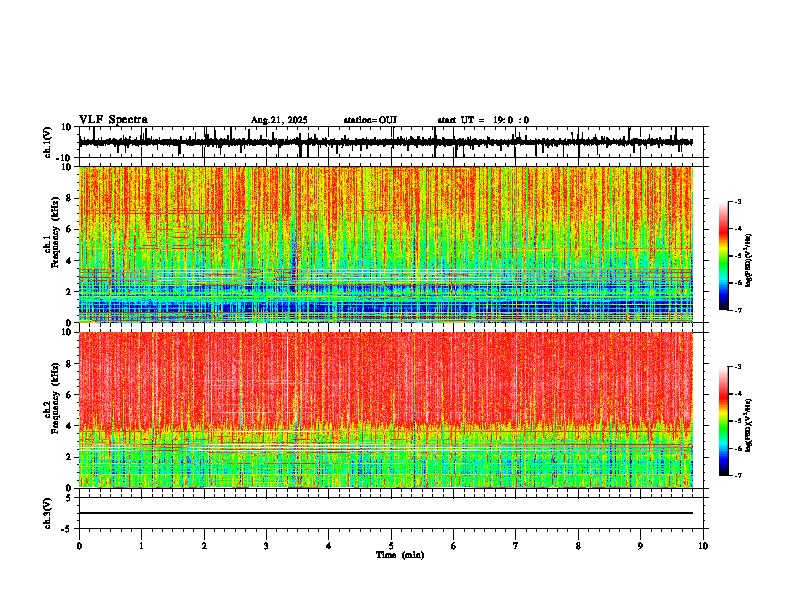Click the "2" kHz tick on ch.2 frequency axis
This screenshot has height=612, width=792.
point(69,457)
